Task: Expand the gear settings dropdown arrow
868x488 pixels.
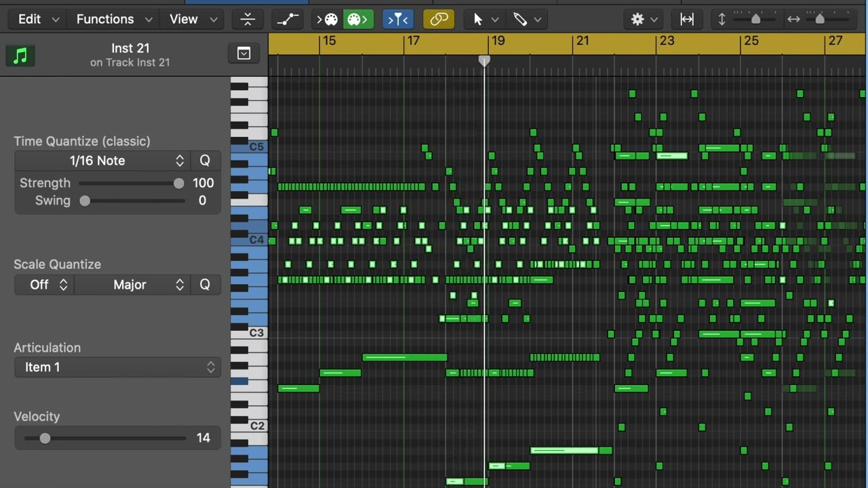Action: pyautogui.click(x=654, y=20)
